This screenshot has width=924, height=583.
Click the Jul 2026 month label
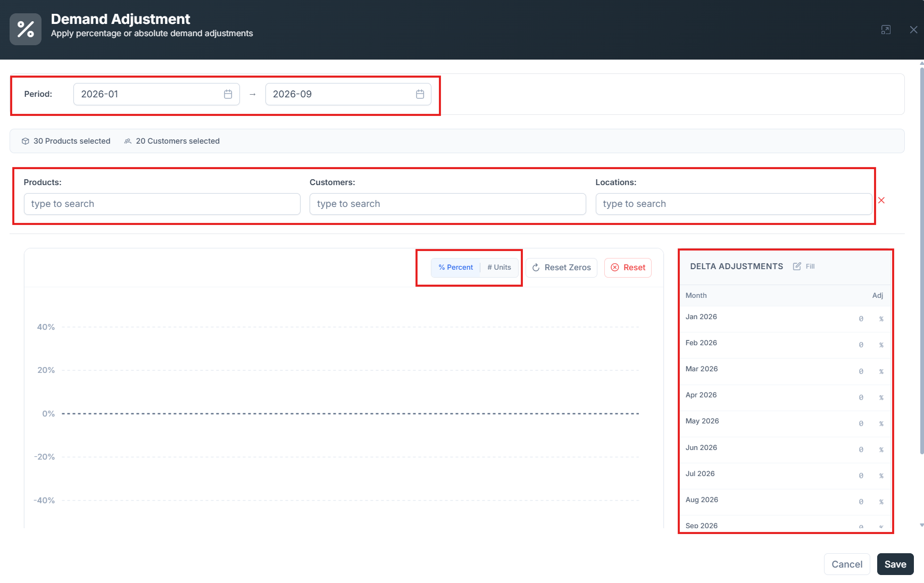point(700,473)
